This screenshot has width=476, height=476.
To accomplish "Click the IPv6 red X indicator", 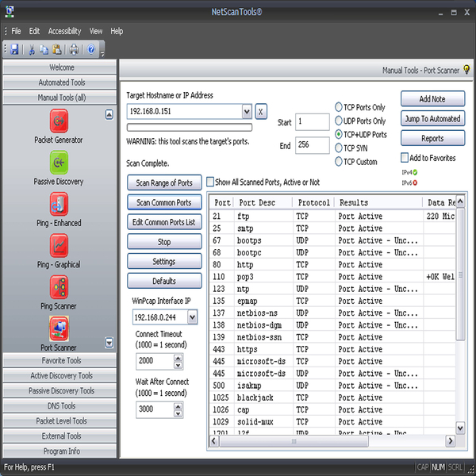I will 415,182.
